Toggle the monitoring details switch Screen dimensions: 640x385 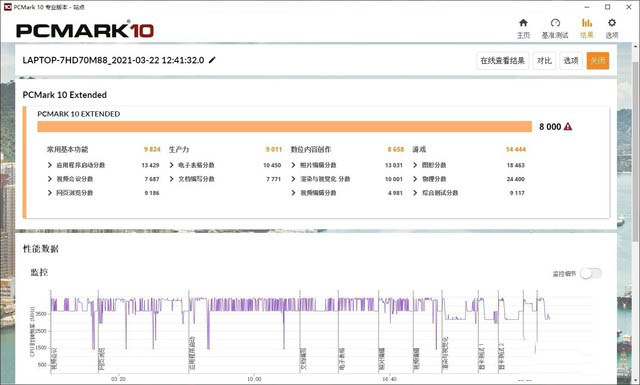coord(591,274)
